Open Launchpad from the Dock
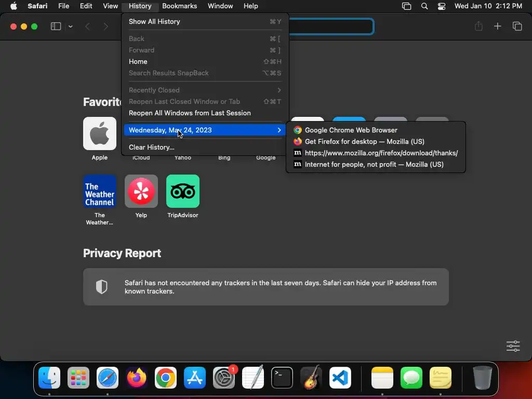 pos(78,378)
